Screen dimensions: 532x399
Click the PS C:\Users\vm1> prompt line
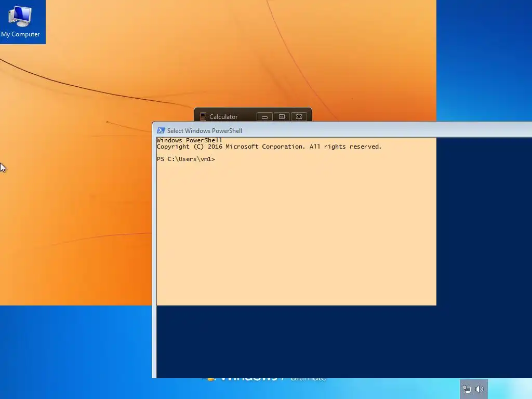(x=185, y=159)
